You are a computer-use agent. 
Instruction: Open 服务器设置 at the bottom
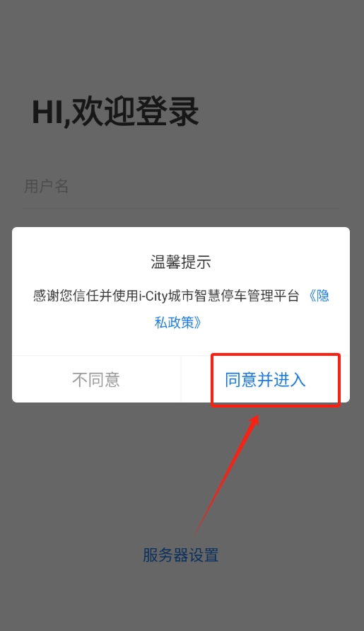click(181, 555)
